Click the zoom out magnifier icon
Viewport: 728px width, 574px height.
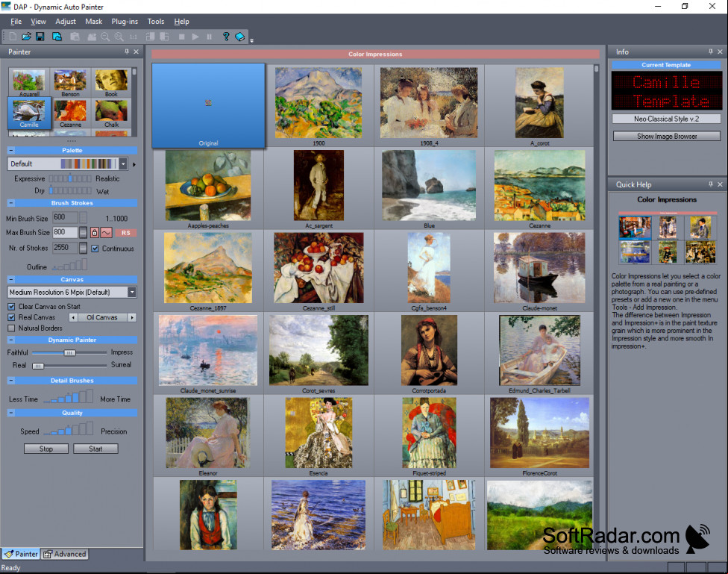(x=105, y=37)
